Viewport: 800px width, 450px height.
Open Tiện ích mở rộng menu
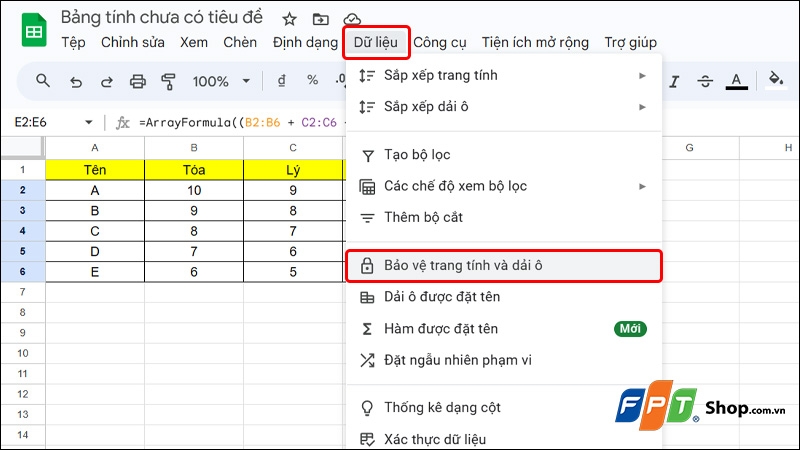[x=535, y=42]
